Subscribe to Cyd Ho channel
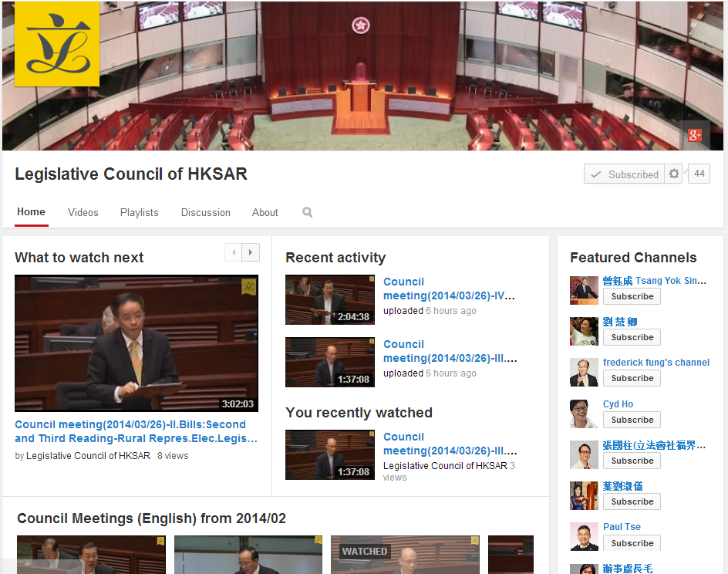728x574 pixels. tap(632, 420)
